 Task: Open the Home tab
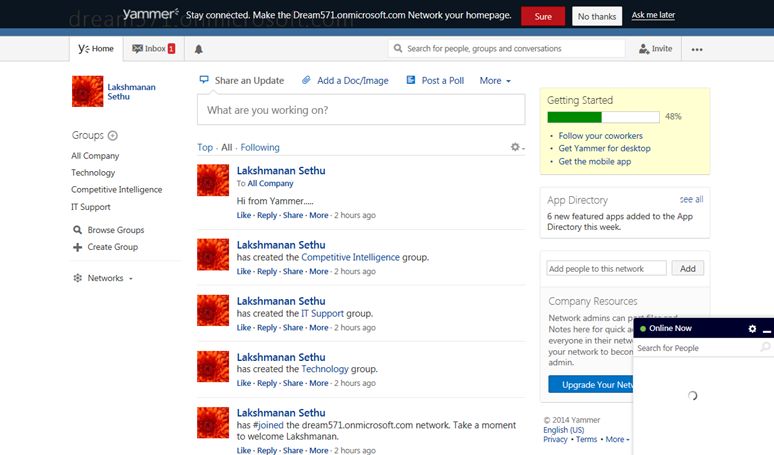96,48
